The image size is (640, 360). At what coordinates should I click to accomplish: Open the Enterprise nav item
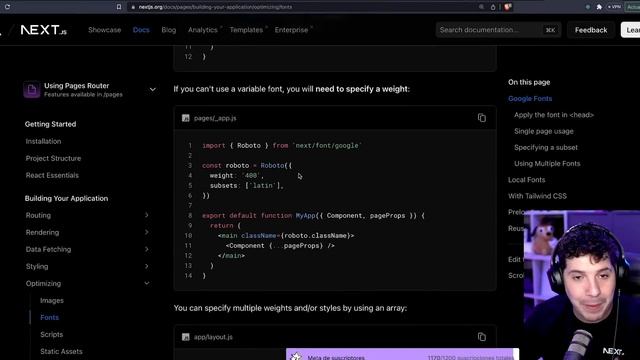point(291,30)
